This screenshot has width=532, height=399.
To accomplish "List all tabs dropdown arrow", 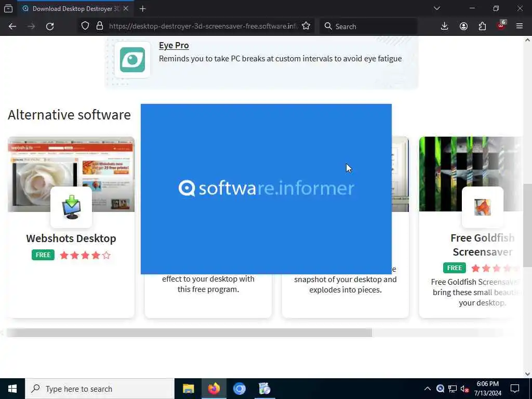I will [x=436, y=8].
